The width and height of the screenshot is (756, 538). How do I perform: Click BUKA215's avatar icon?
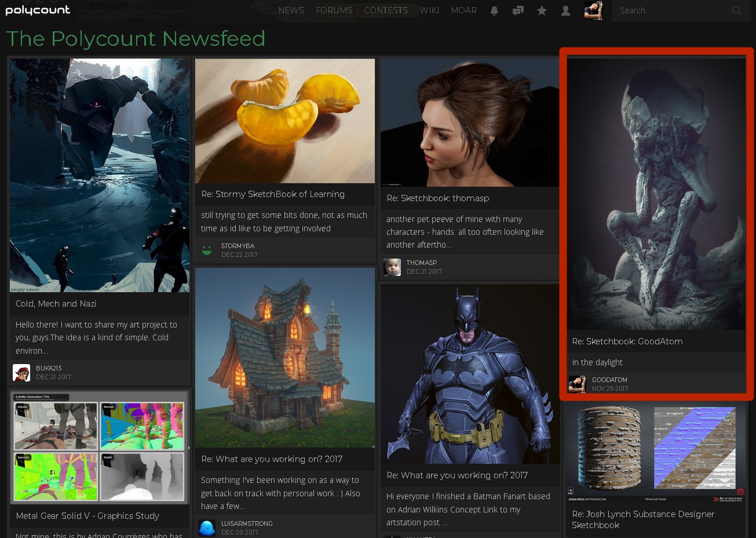pyautogui.click(x=21, y=373)
